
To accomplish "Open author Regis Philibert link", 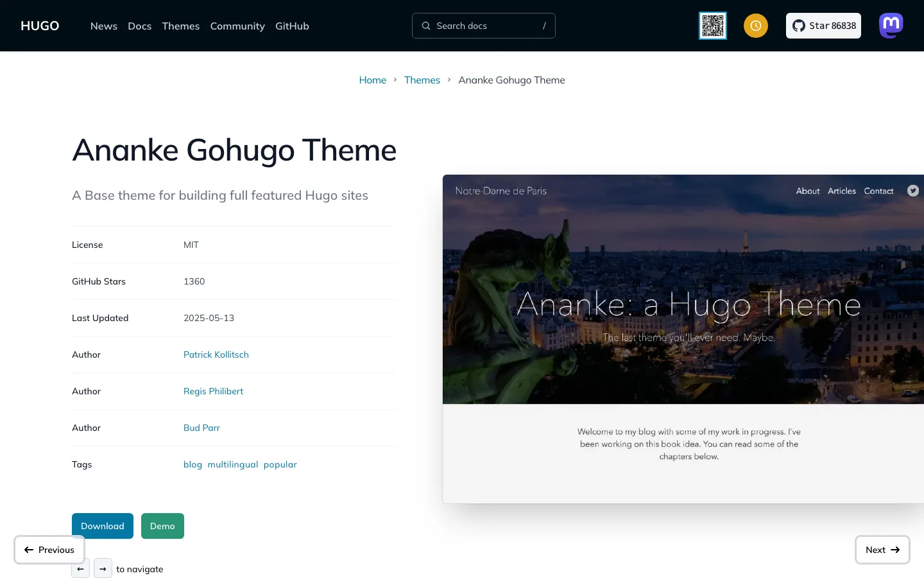I will coord(214,391).
